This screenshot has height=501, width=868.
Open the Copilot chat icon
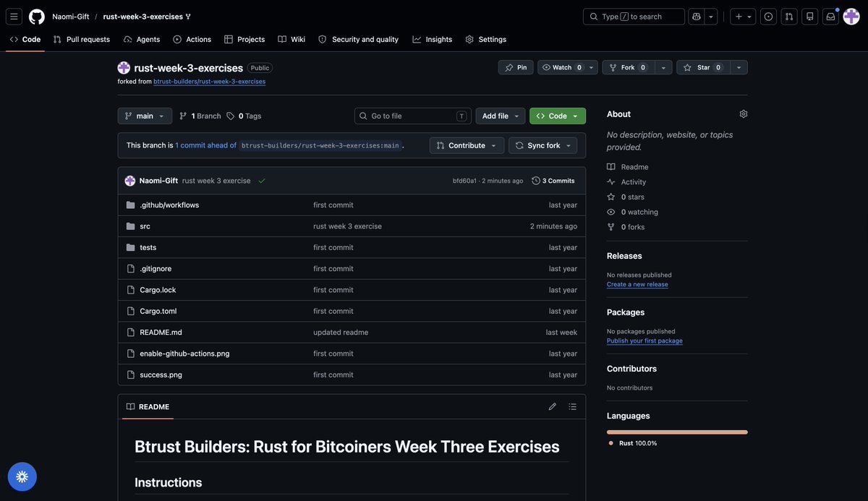697,17
